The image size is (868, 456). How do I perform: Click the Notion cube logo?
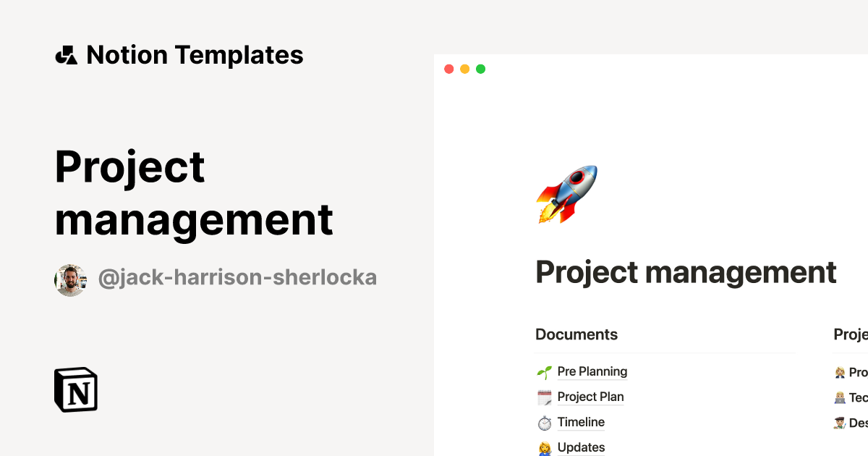pos(76,389)
